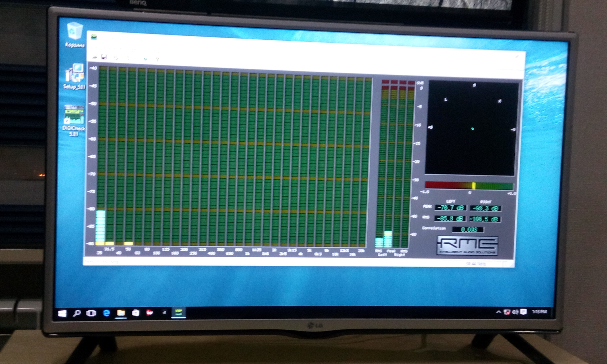Open the Task View taskbar button

91,313
